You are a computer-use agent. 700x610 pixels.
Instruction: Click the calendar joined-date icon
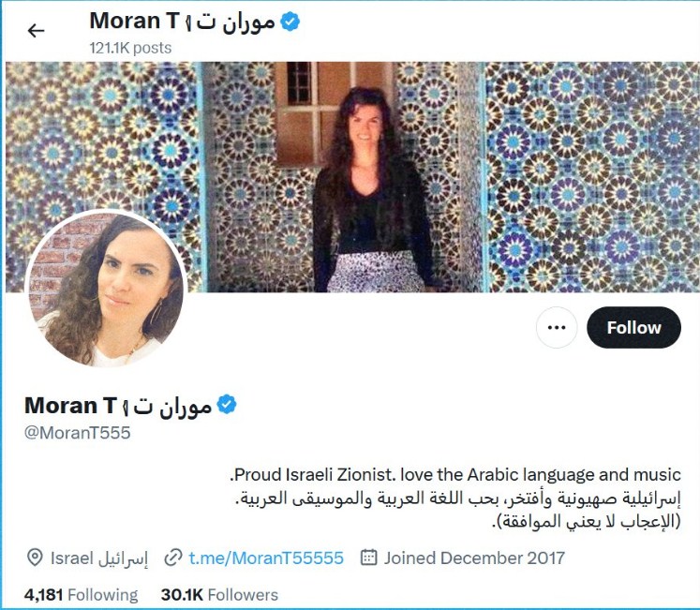(369, 558)
